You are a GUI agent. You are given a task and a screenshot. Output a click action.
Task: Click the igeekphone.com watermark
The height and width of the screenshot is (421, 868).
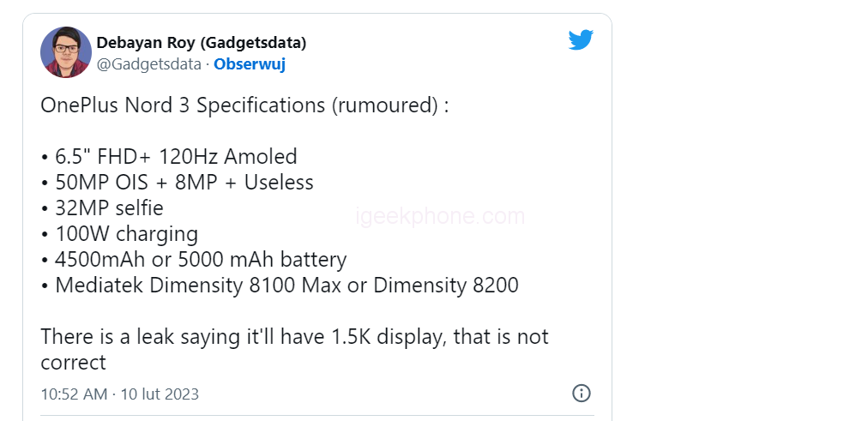click(440, 216)
